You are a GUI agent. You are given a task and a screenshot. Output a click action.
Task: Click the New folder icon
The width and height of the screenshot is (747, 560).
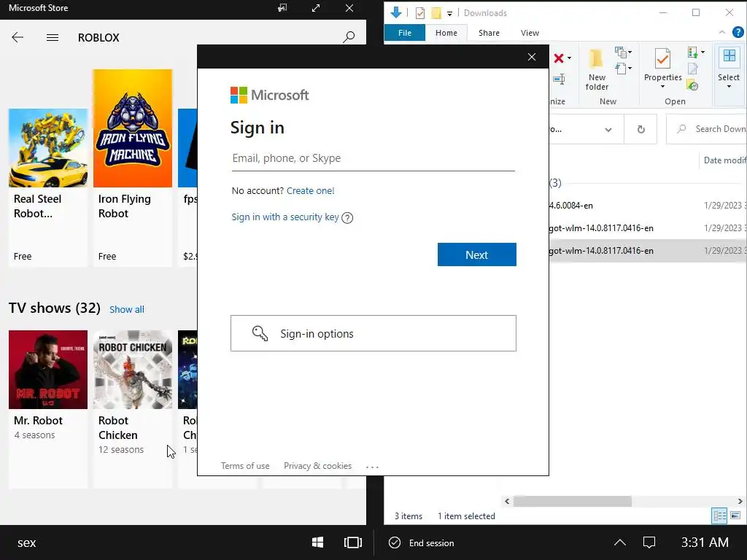coord(595,59)
